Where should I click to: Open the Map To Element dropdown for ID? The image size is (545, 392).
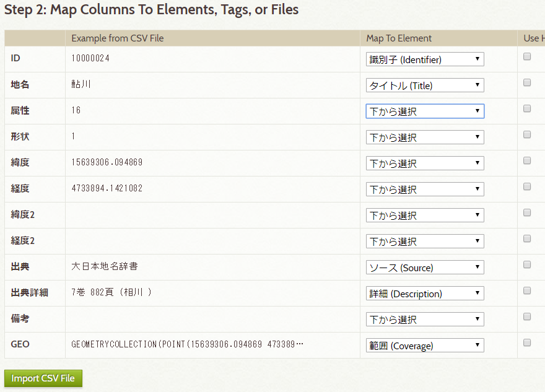click(x=425, y=59)
